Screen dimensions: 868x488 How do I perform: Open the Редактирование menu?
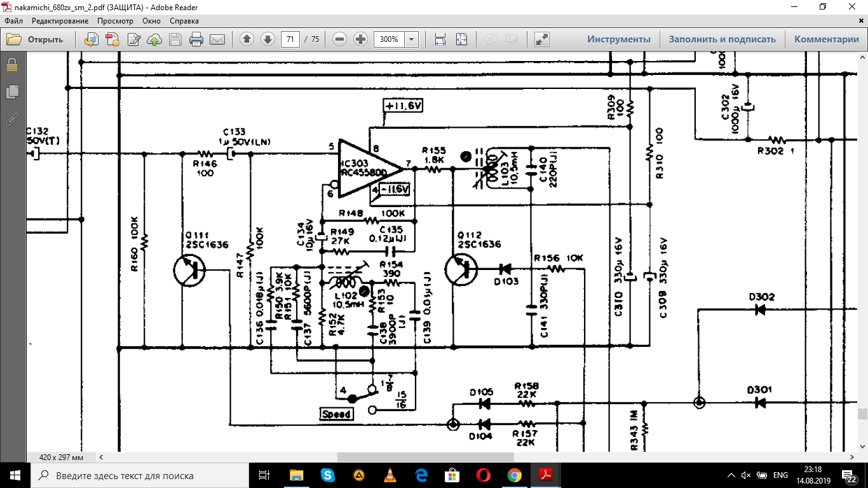point(60,21)
